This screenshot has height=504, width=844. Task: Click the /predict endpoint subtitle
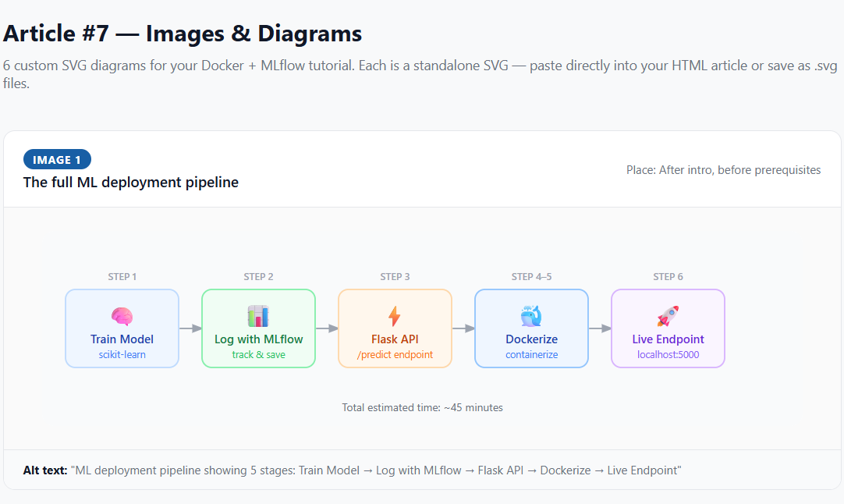(x=395, y=355)
